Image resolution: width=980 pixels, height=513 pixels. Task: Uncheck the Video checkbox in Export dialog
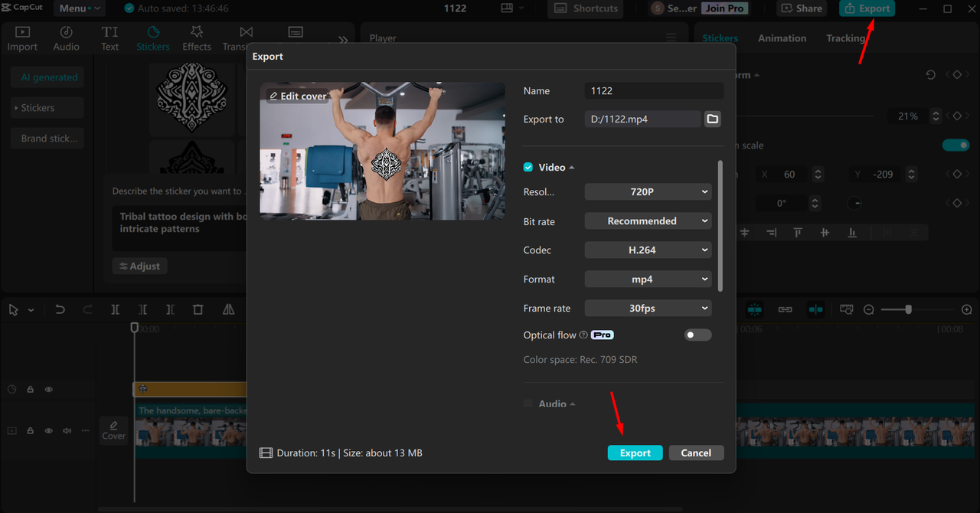pos(528,167)
